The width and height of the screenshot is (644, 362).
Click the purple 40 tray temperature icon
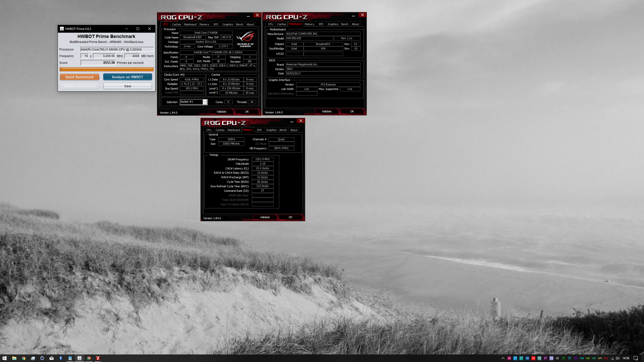pyautogui.click(x=576, y=358)
